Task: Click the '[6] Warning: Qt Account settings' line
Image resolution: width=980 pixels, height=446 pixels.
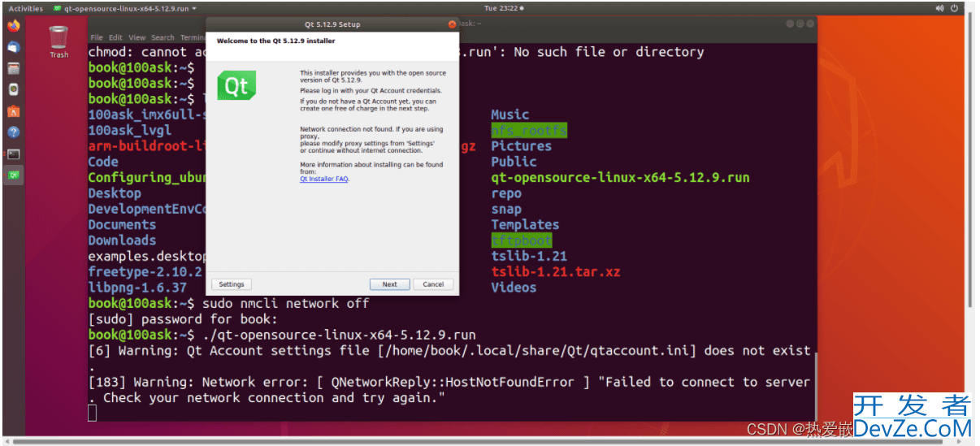Action: point(449,351)
